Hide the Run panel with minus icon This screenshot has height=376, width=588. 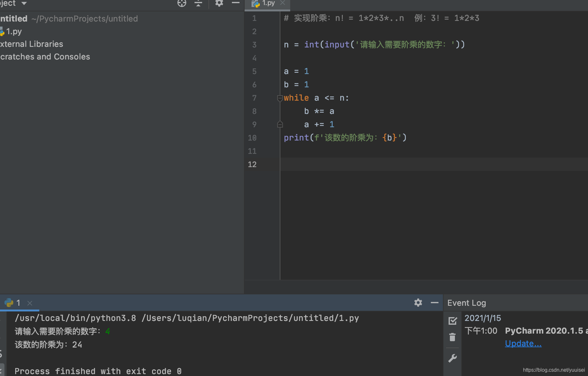pos(435,303)
